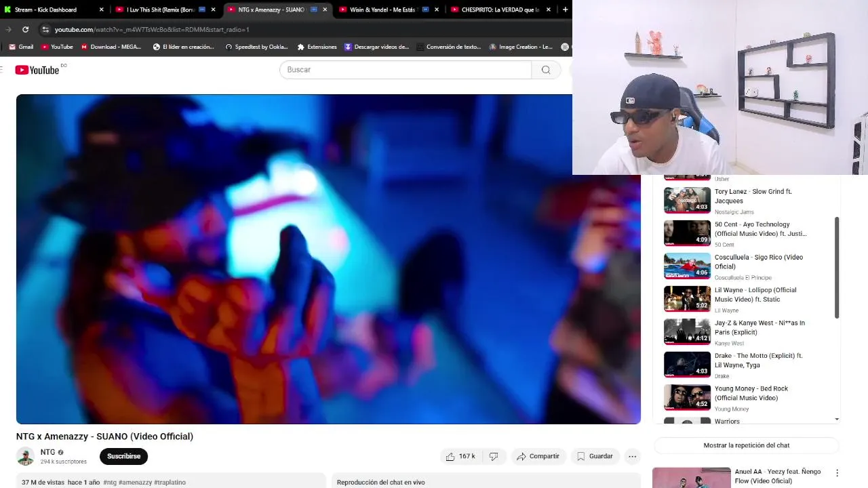This screenshot has height=488, width=868.
Task: Reload the page with refresh icon
Action: 25,30
